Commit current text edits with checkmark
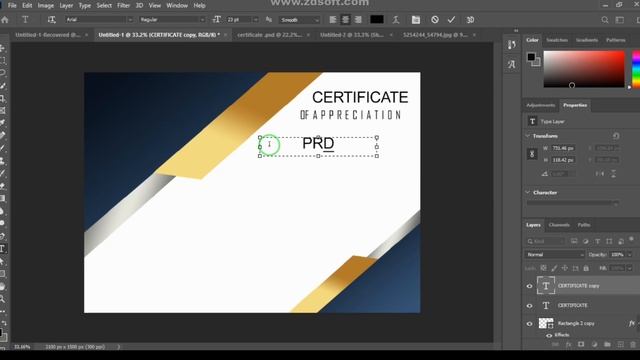 (451, 20)
